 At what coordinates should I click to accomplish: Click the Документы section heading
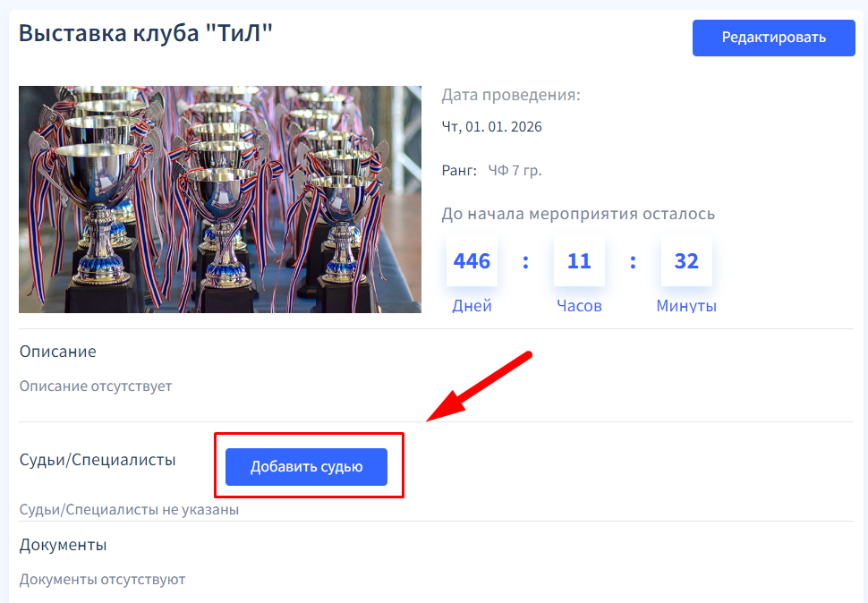63,545
